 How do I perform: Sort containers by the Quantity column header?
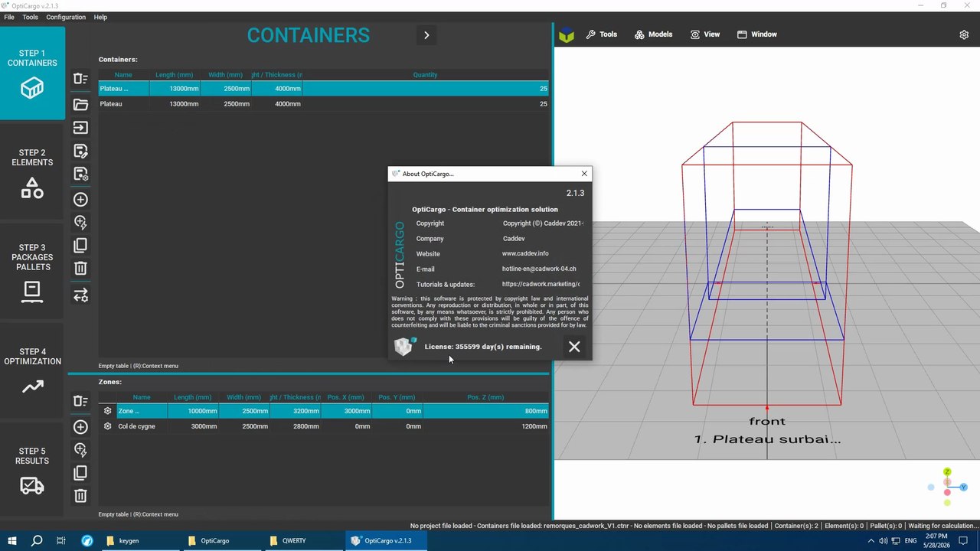pyautogui.click(x=425, y=75)
